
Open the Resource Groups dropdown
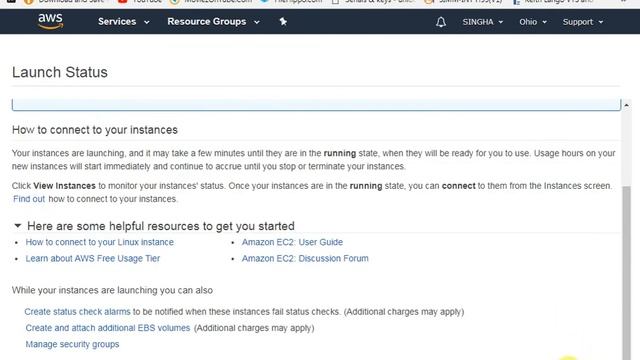213,22
